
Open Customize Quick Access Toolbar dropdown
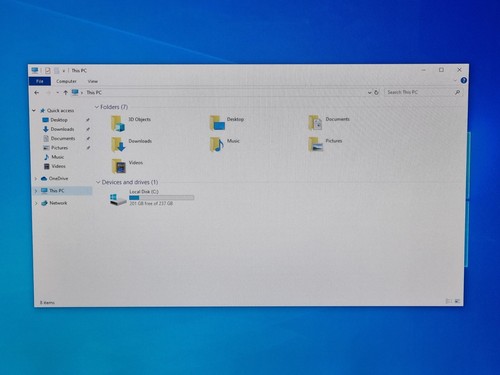tap(64, 71)
